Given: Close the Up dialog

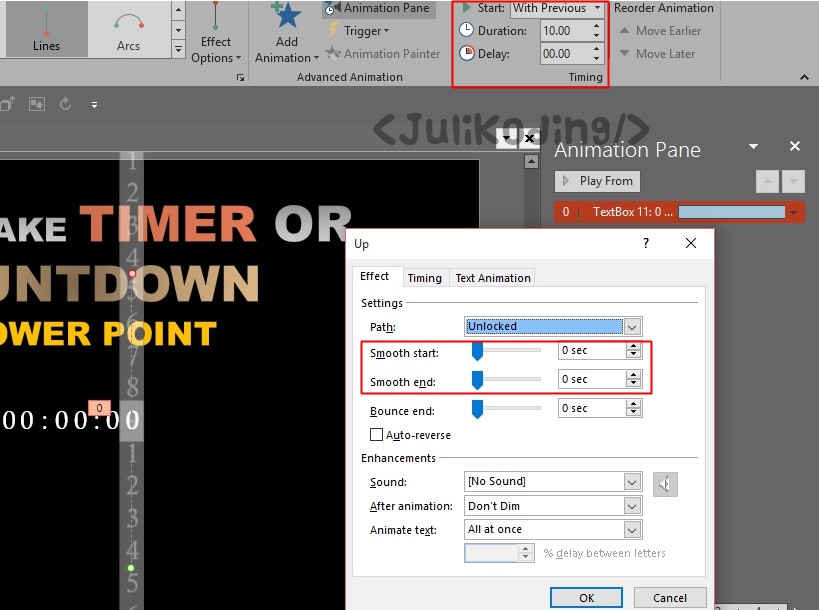Looking at the screenshot, I should tap(691, 243).
